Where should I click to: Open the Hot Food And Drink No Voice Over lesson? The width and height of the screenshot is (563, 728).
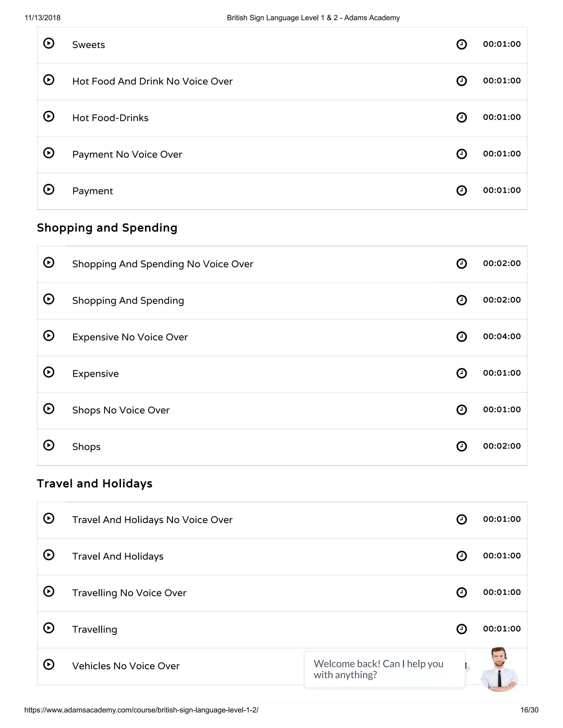[x=152, y=81]
